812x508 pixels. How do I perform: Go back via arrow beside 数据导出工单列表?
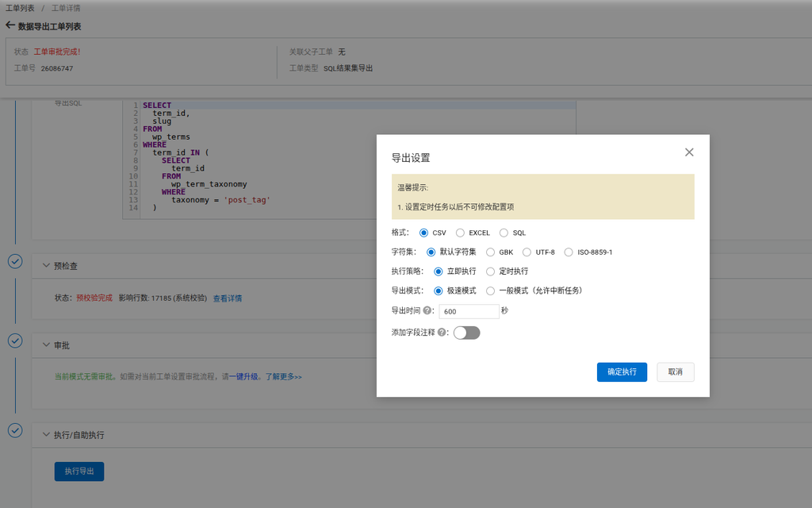coord(10,25)
